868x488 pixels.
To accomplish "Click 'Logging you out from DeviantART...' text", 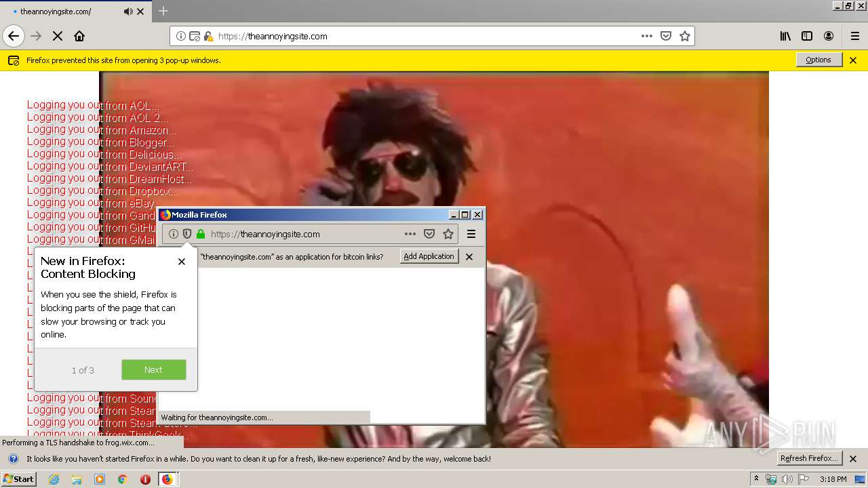I will click(110, 167).
